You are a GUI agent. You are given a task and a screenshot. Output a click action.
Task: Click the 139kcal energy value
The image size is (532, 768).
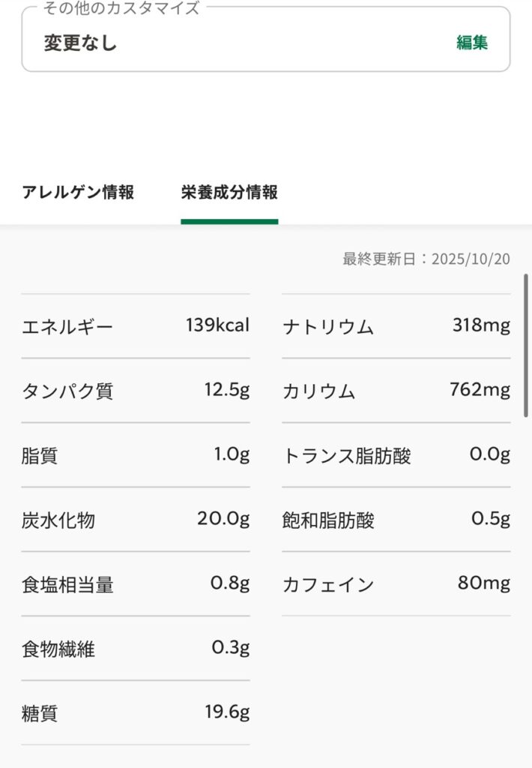coord(217,325)
